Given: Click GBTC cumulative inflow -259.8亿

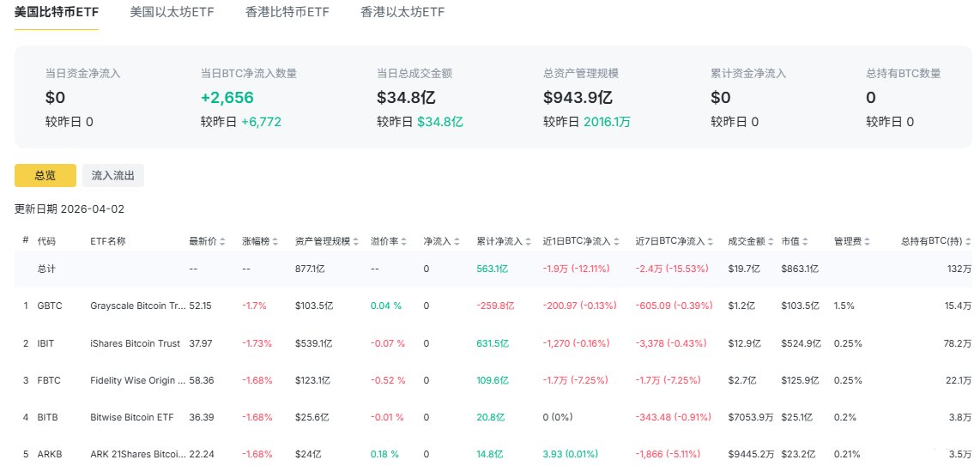Looking at the screenshot, I should tap(495, 306).
